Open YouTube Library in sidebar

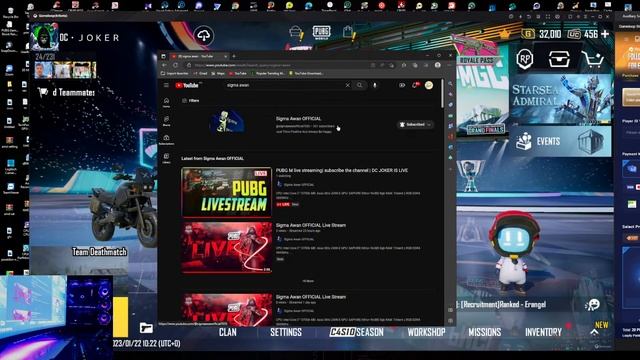(167, 158)
